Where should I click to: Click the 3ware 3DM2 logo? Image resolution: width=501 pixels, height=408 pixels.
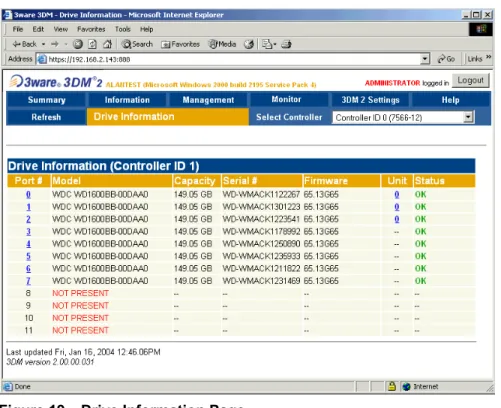56,81
